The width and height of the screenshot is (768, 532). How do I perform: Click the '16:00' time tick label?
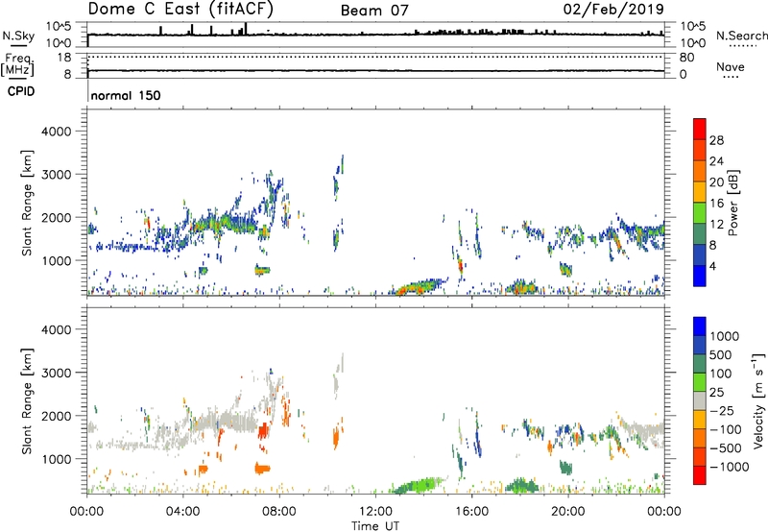click(x=471, y=512)
